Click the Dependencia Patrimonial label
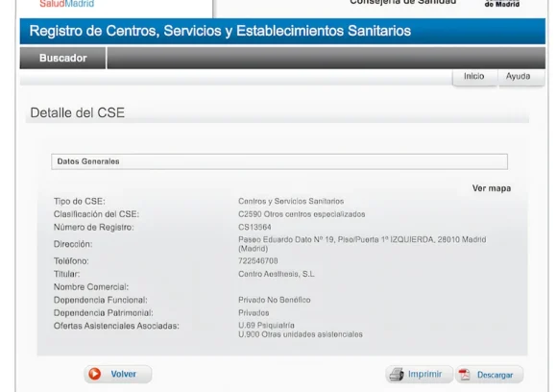The width and height of the screenshot is (557, 392). [x=104, y=313]
